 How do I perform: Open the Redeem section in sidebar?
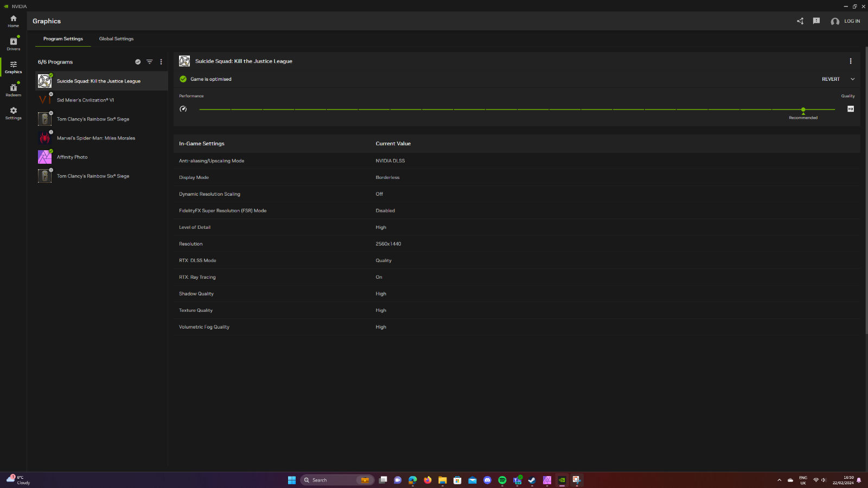pyautogui.click(x=13, y=90)
